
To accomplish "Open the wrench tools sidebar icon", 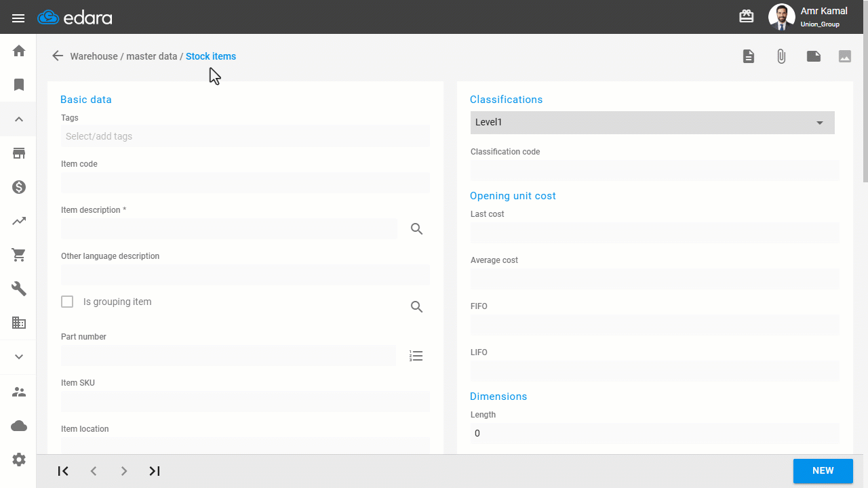I will [19, 289].
